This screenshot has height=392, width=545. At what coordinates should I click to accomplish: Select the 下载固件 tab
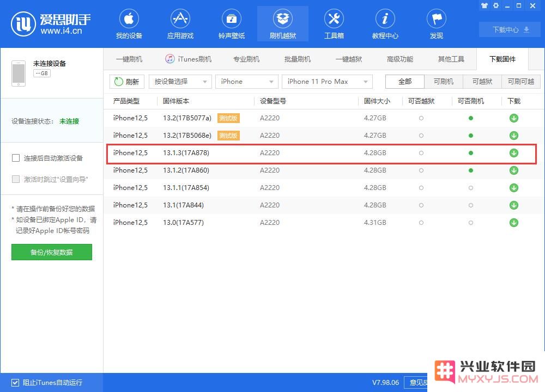click(502, 59)
